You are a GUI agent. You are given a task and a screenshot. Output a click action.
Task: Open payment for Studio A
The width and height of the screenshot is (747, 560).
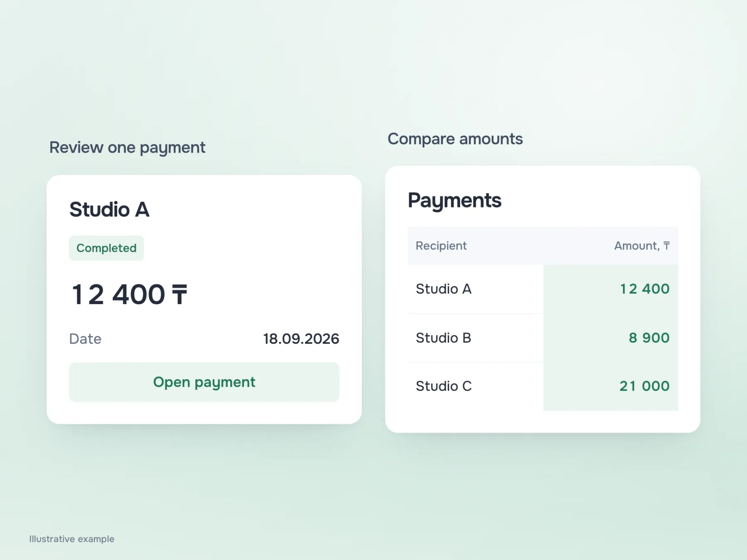coord(204,382)
